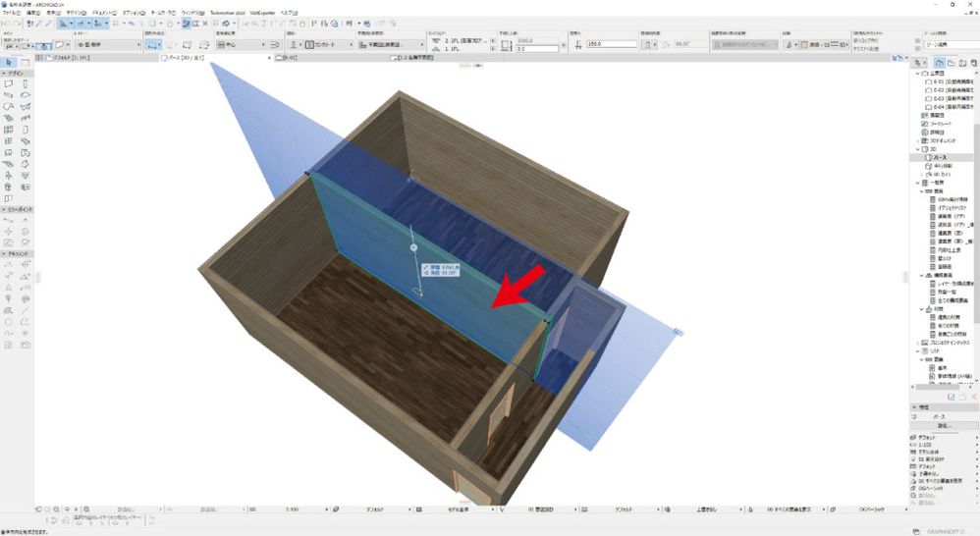Toggle the rectangle wall geometry method
Screen dimensions: 980x536
187,45
